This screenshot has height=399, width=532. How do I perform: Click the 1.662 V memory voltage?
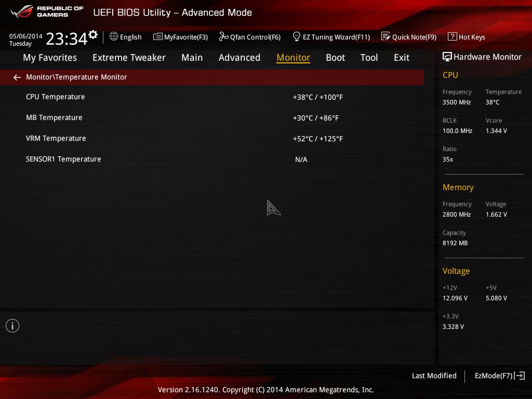pos(496,215)
